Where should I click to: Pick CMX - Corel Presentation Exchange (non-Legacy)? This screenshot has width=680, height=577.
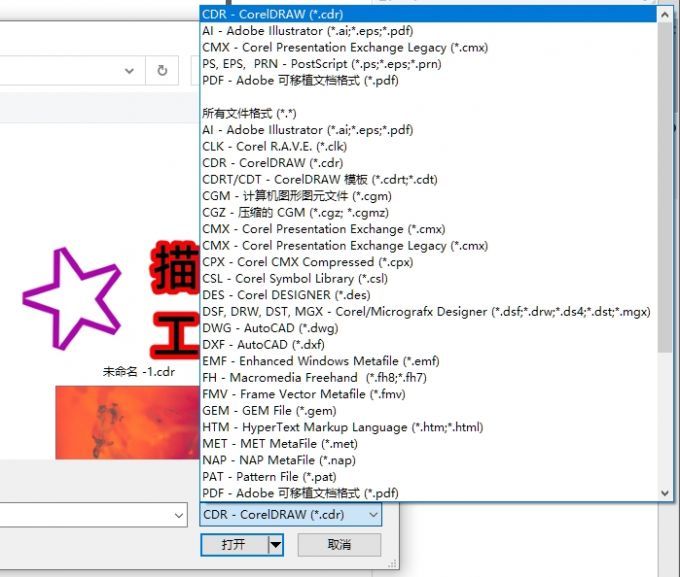pyautogui.click(x=428, y=229)
